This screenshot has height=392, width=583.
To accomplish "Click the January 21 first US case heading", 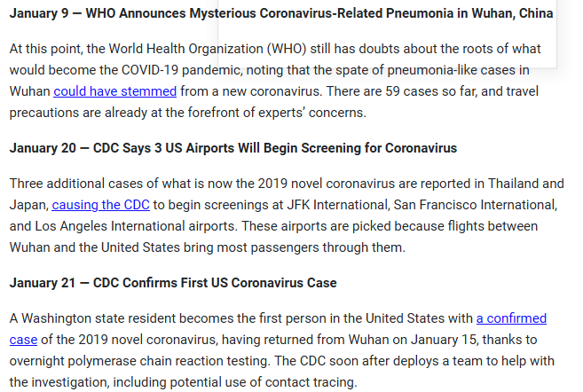I will 173,283.
